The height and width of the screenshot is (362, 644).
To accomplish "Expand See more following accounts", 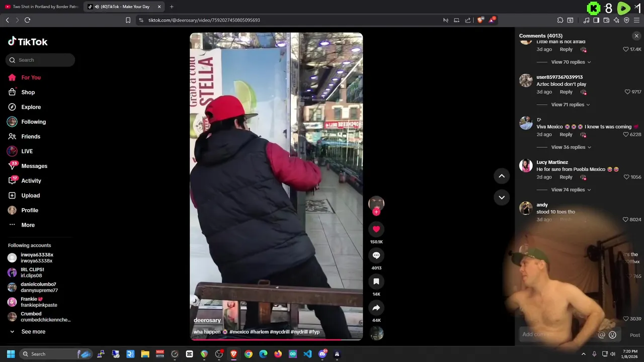I will click(x=33, y=332).
